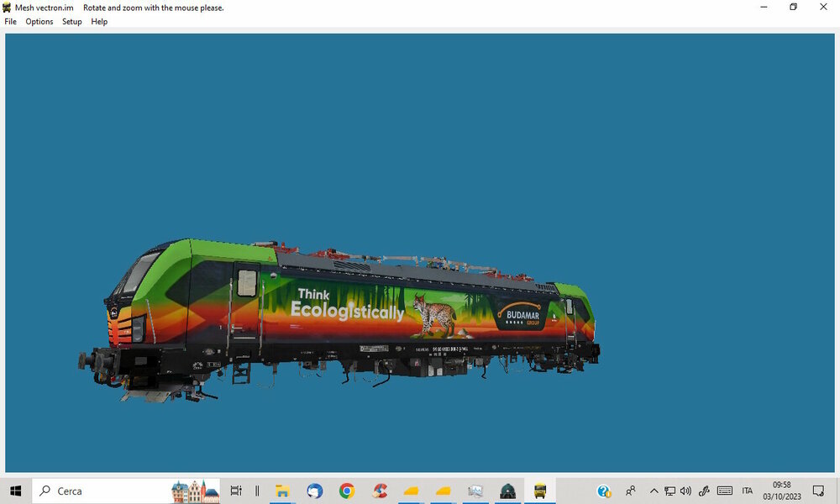
Task: Click the mesh viewer app icon in title bar
Action: click(7, 8)
